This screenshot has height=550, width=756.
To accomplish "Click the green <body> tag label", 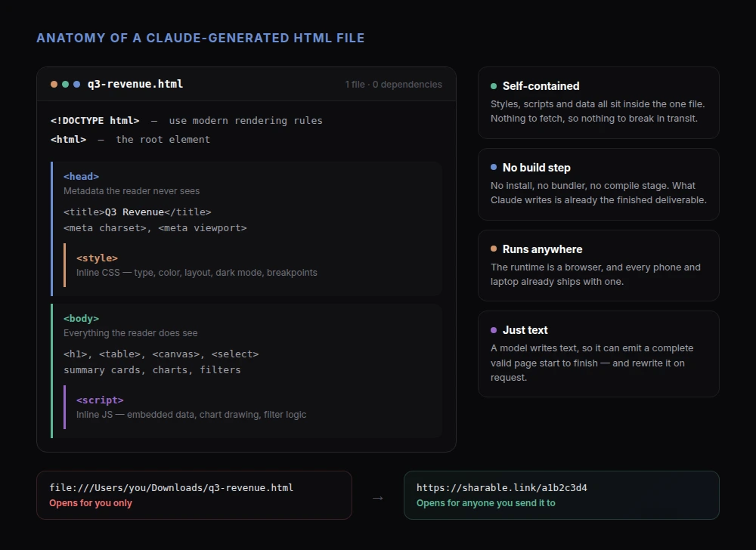I will (x=81, y=318).
